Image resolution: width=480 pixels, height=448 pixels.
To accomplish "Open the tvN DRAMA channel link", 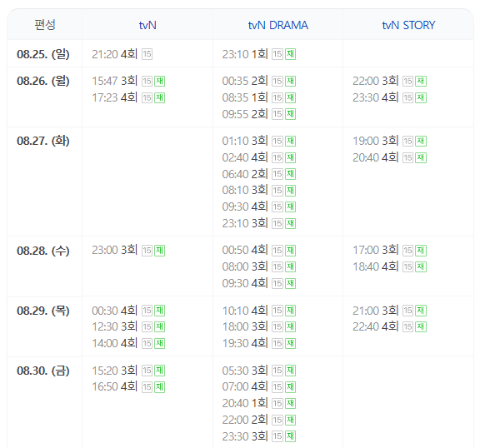I will [x=278, y=25].
